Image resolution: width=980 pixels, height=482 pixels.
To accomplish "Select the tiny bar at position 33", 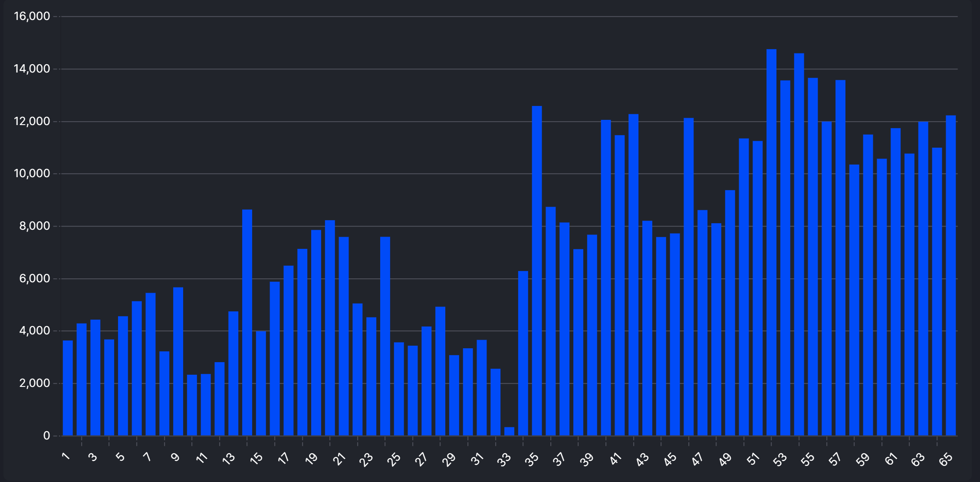I will coord(509,431).
